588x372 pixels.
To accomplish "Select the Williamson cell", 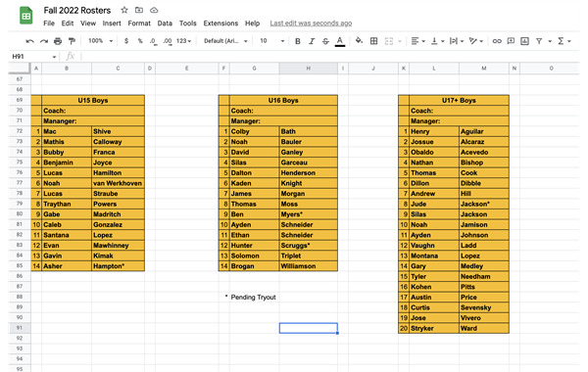I will (x=309, y=266).
